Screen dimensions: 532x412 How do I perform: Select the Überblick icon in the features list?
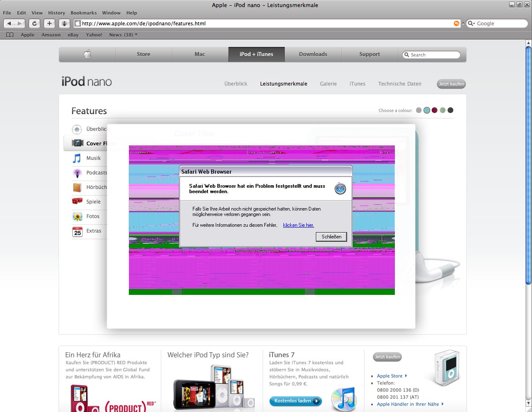point(77,129)
